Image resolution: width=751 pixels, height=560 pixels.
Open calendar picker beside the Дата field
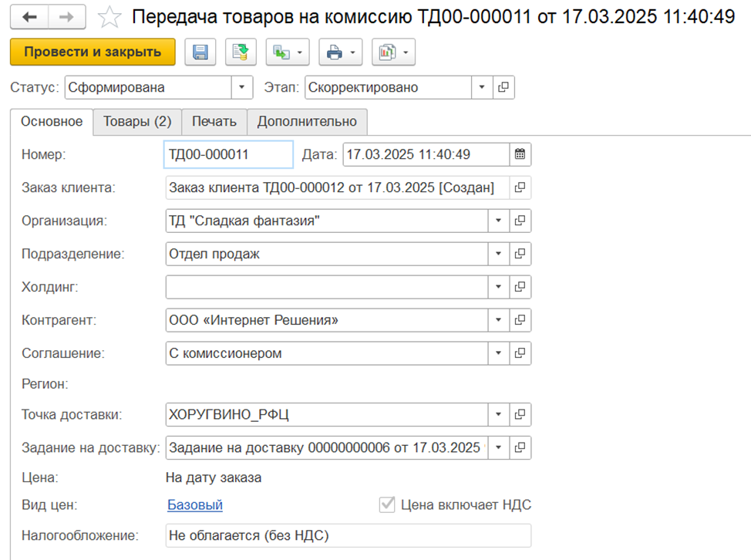[x=520, y=154]
